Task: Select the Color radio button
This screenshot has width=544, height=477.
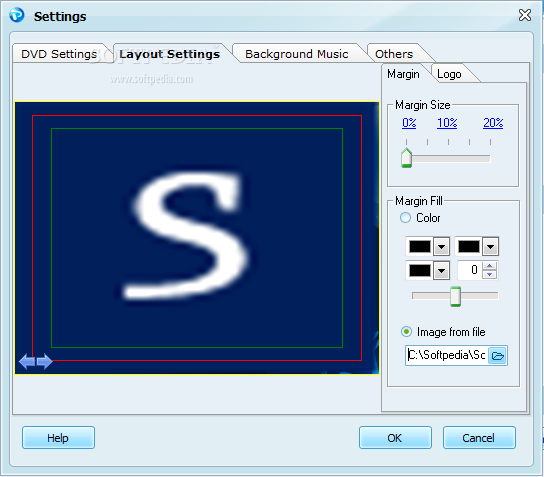Action: [405, 218]
